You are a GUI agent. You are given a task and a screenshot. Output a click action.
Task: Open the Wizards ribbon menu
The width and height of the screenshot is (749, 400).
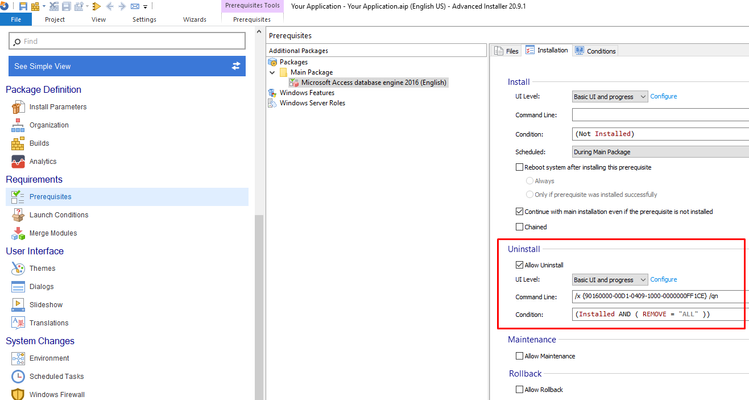[194, 20]
